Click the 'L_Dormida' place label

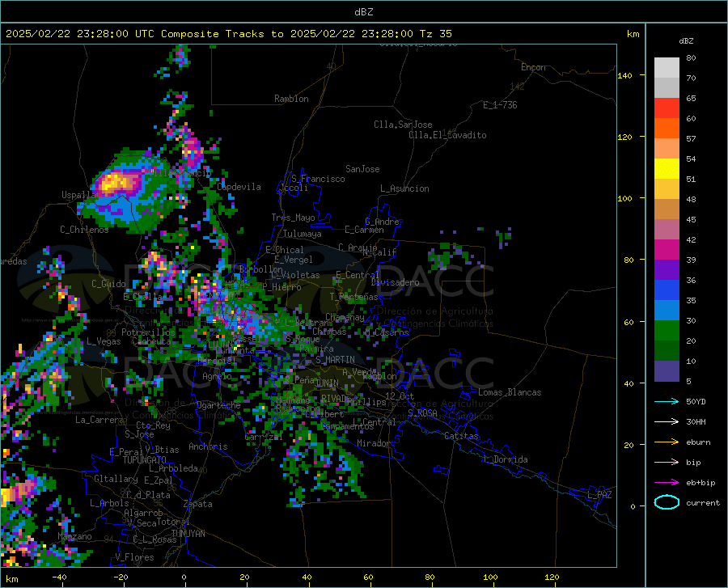(506, 459)
